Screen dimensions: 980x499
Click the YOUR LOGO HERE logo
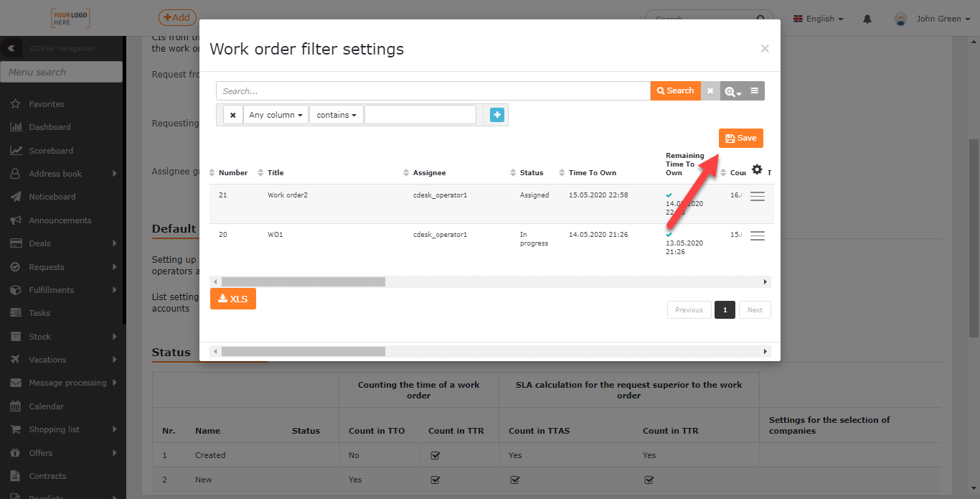pos(70,18)
